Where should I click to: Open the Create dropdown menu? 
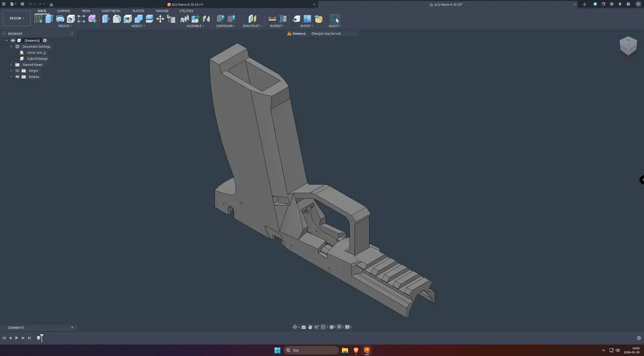pyautogui.click(x=65, y=26)
